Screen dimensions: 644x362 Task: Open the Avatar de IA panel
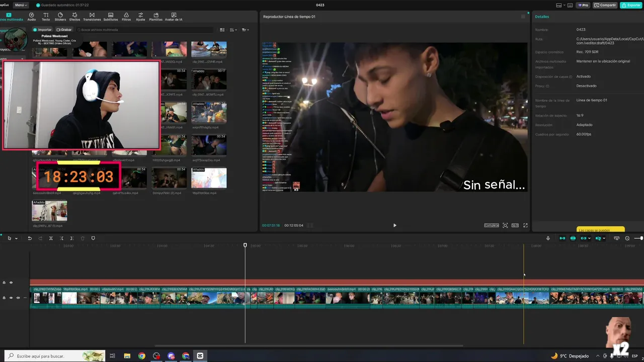click(174, 17)
